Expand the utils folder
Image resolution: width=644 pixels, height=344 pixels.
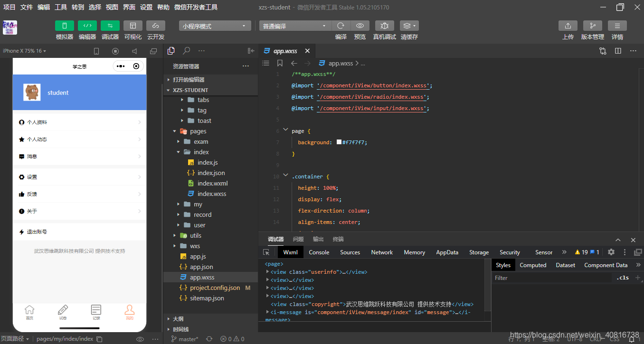[x=210, y=235]
